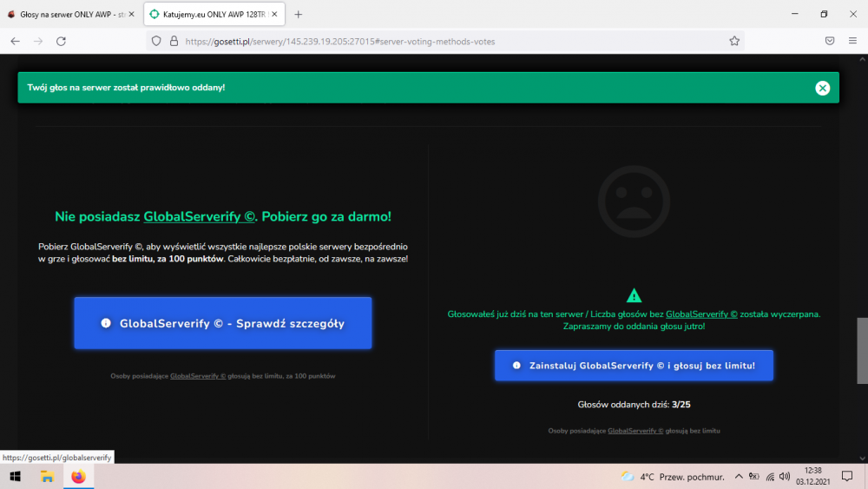Image resolution: width=868 pixels, height=489 pixels.
Task: Show site security info via padlock icon
Action: tap(174, 41)
